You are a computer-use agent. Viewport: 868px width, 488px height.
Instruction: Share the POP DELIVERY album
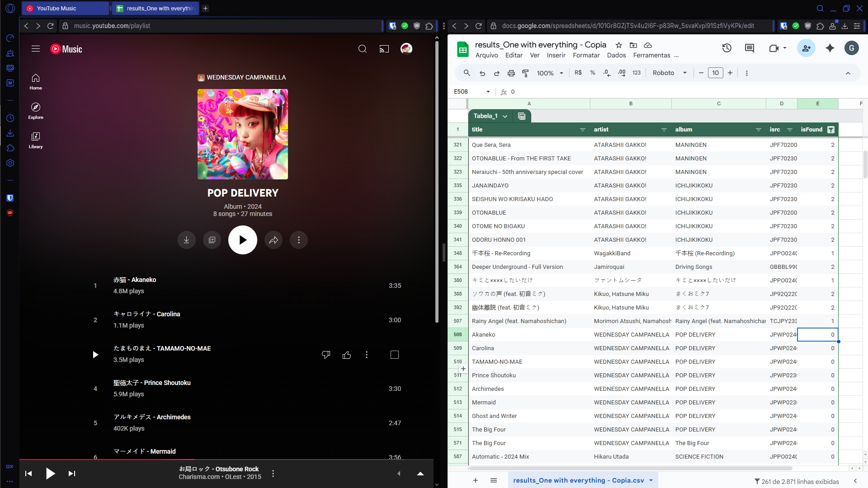click(x=274, y=240)
